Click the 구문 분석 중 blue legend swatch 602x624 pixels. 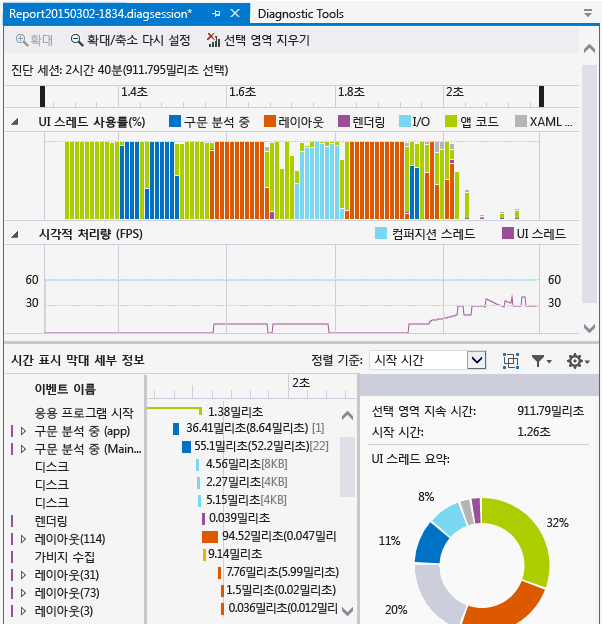point(175,121)
